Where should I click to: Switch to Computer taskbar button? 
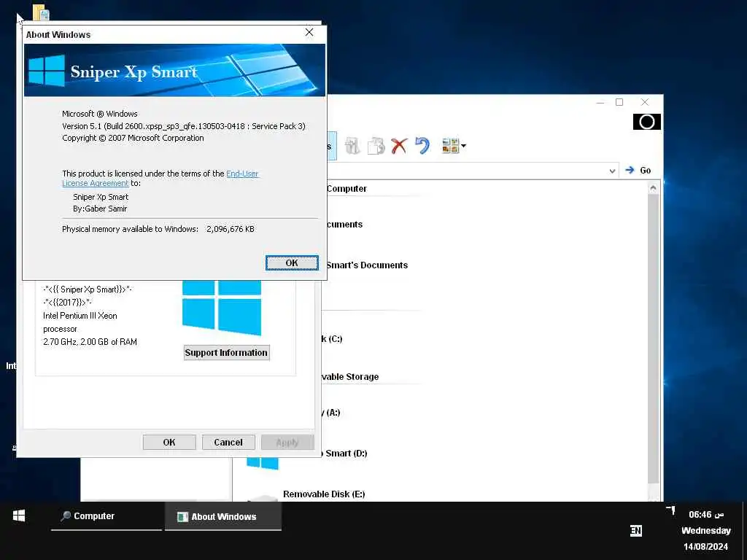click(x=107, y=516)
